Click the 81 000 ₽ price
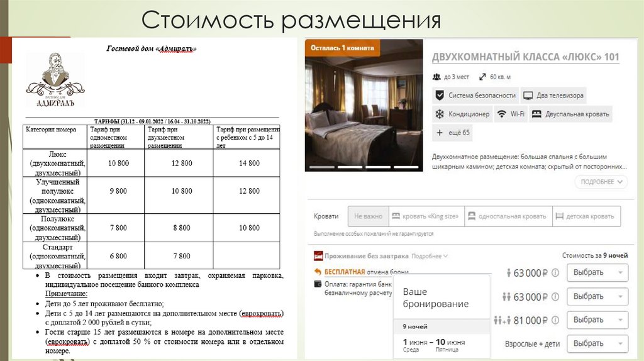The image size is (644, 361). pos(531,320)
